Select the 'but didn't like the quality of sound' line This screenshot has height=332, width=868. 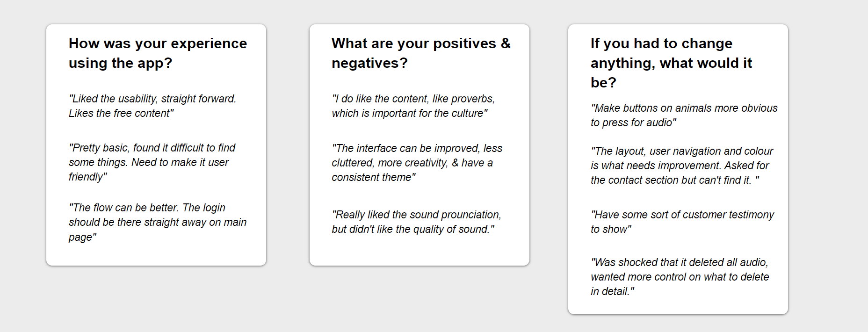tap(413, 229)
